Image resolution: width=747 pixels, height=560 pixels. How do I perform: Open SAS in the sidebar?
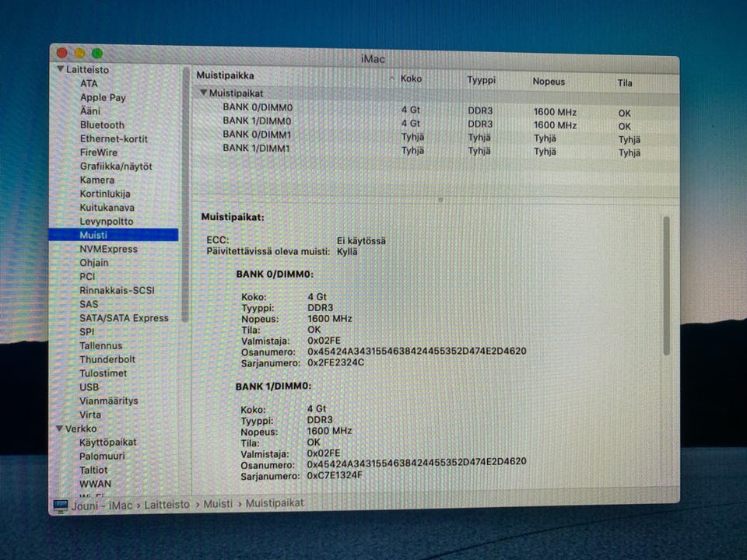tap(89, 304)
